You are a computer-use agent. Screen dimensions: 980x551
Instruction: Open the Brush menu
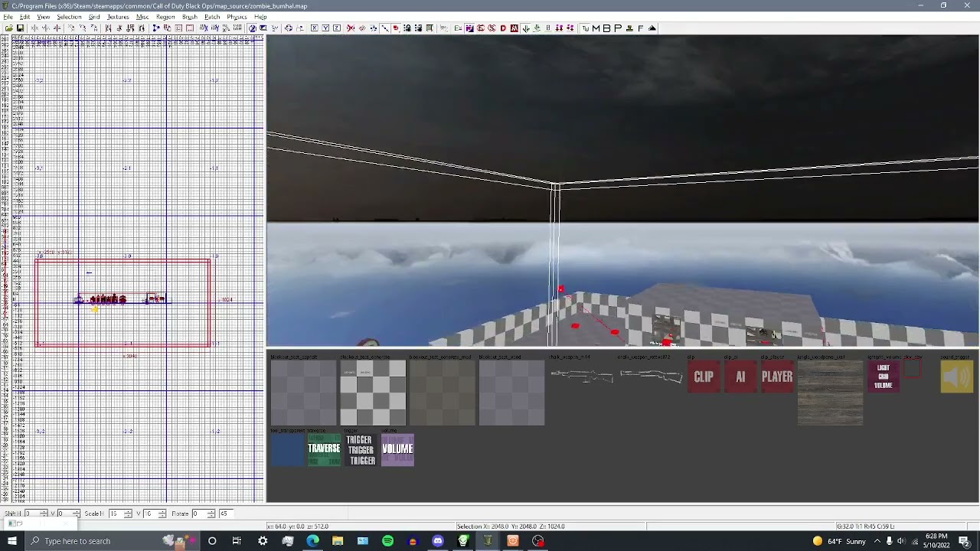pos(189,17)
